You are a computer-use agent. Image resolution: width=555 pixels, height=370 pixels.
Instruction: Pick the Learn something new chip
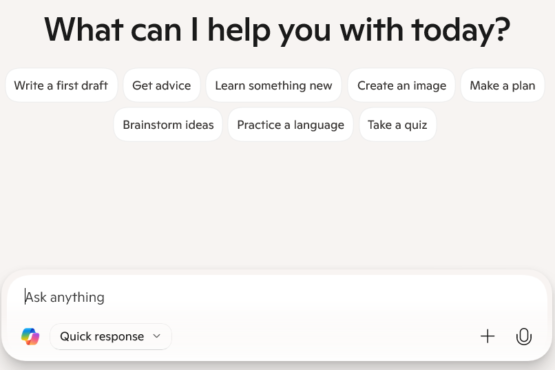point(273,85)
